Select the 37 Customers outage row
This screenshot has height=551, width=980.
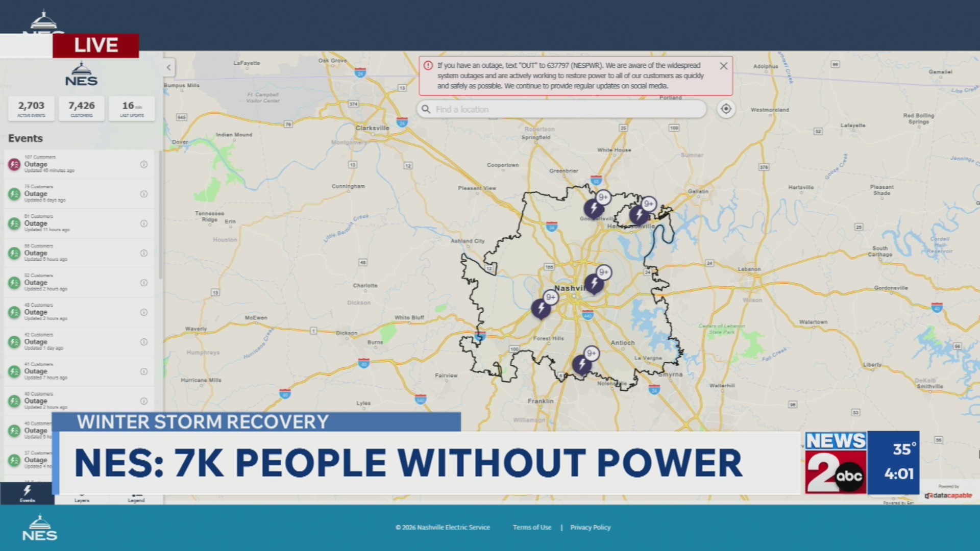pyautogui.click(x=79, y=460)
